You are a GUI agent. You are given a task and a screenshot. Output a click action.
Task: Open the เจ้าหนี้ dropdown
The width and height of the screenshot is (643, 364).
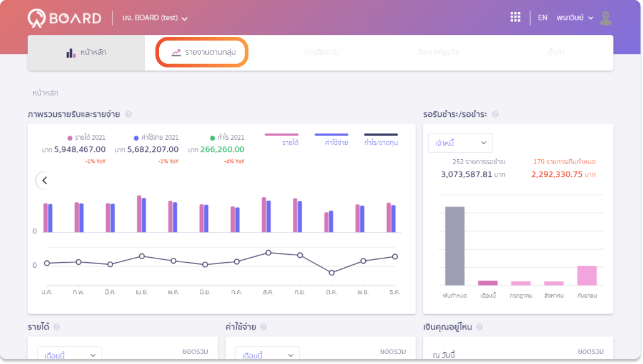(x=460, y=143)
